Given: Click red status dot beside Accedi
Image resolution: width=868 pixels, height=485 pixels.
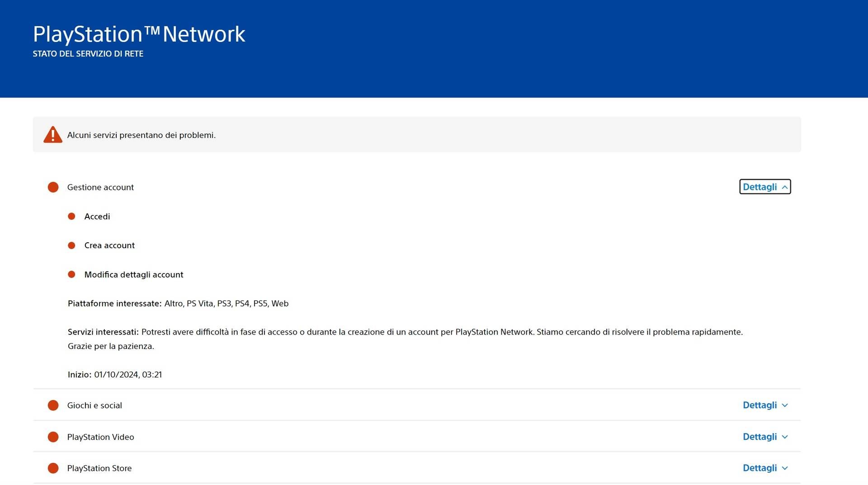Looking at the screenshot, I should pos(71,217).
